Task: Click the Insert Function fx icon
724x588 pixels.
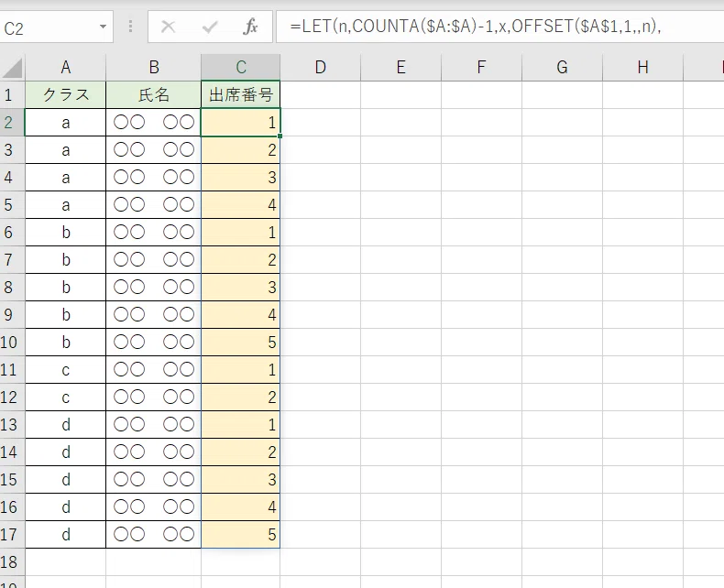Action: pyautogui.click(x=250, y=27)
